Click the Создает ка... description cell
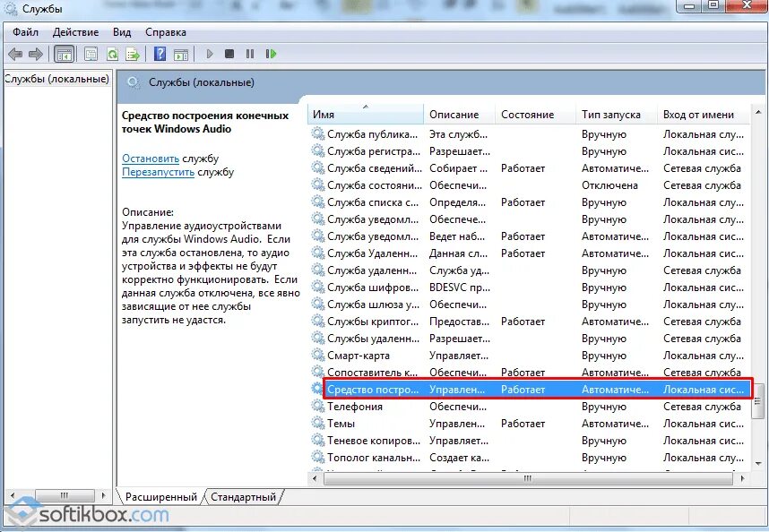This screenshot has width=769, height=532. coord(459,458)
